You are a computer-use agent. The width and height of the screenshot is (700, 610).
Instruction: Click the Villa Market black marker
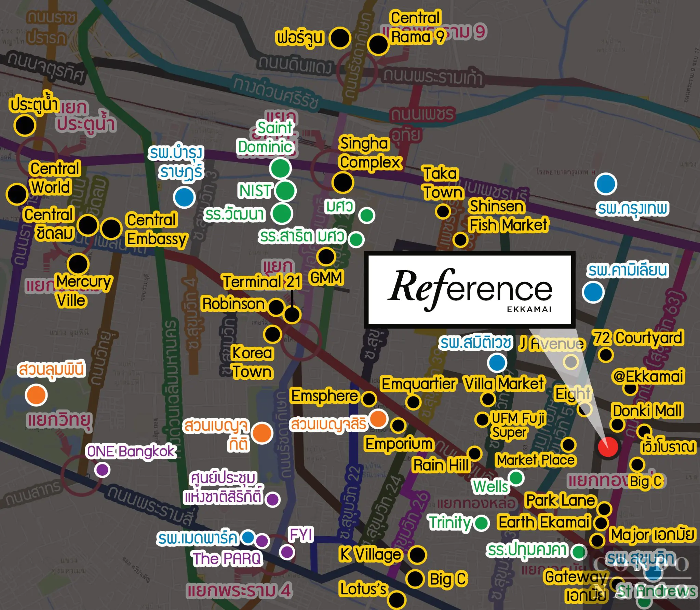point(488,399)
